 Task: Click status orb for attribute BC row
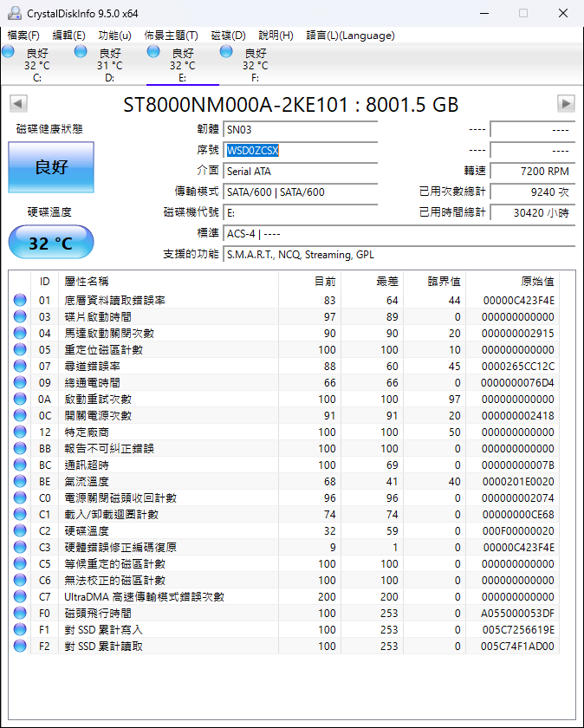click(20, 465)
